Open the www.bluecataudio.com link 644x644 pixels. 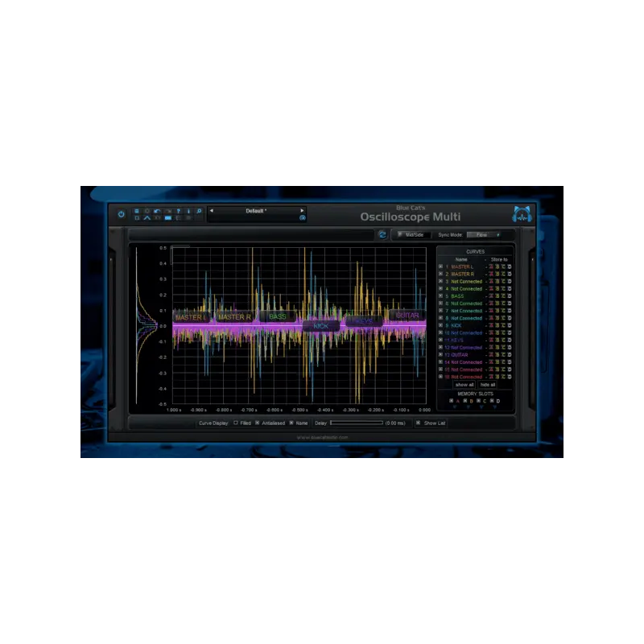[x=323, y=437]
